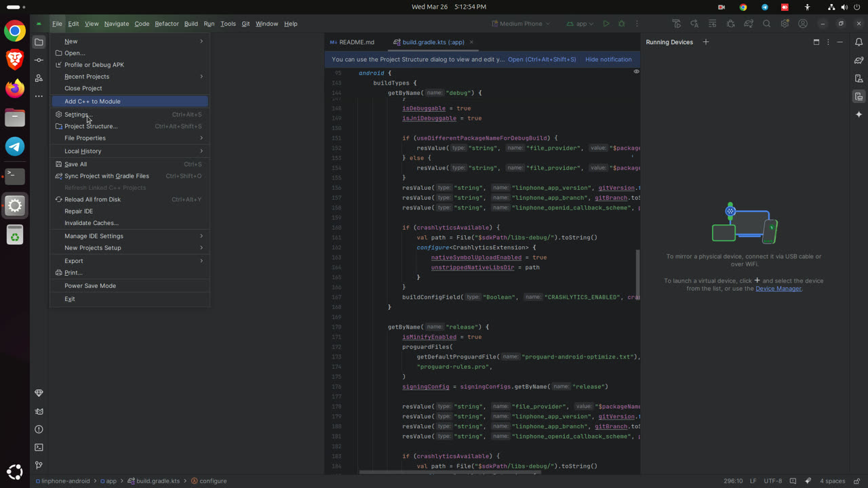Toggle Running Devices window view mode icon
Viewport: 868px width, 488px height.
point(816,42)
